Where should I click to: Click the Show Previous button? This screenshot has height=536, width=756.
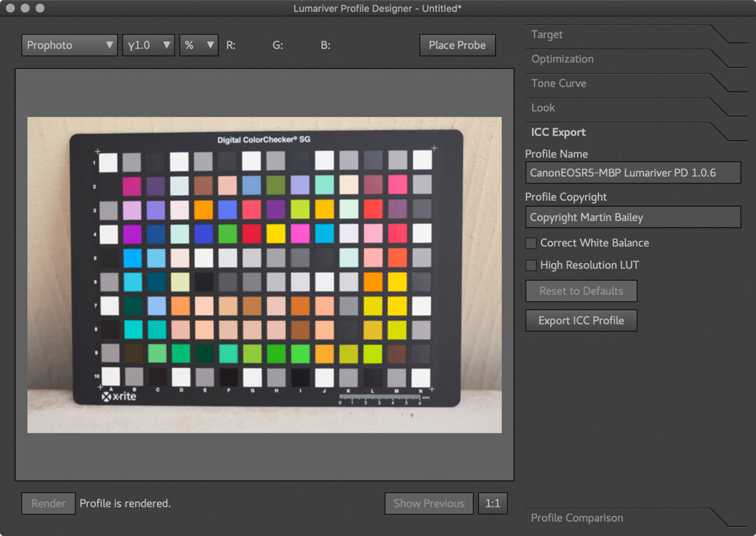tap(429, 503)
